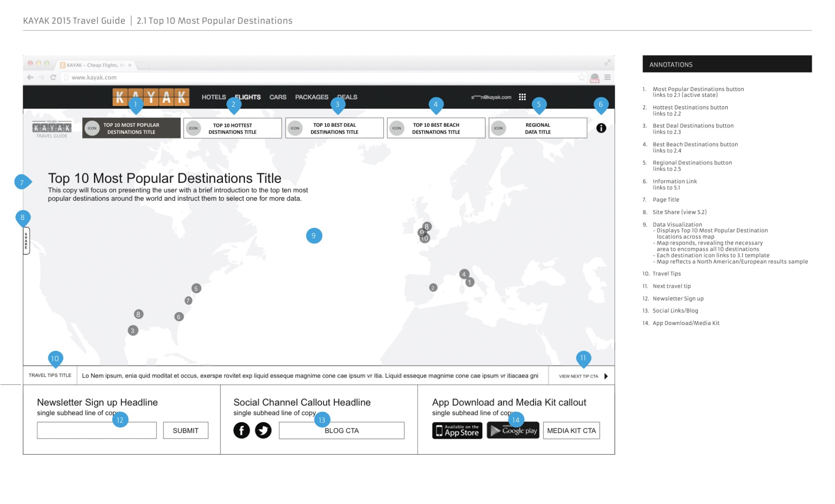
Task: Reload the page with the browser refresh icon
Action: pyautogui.click(x=53, y=77)
